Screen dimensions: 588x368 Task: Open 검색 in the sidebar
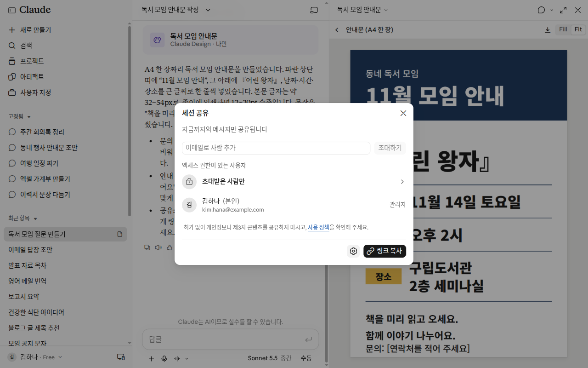point(66,46)
